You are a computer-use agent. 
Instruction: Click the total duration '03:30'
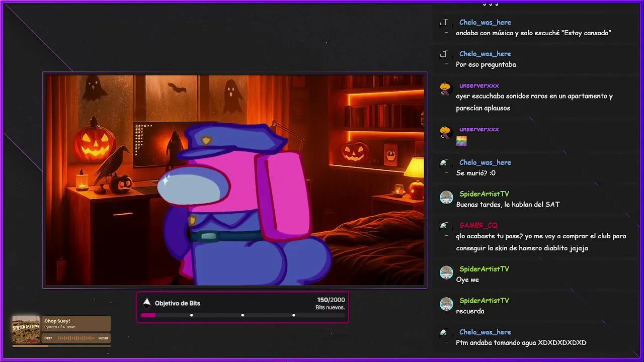(103, 338)
